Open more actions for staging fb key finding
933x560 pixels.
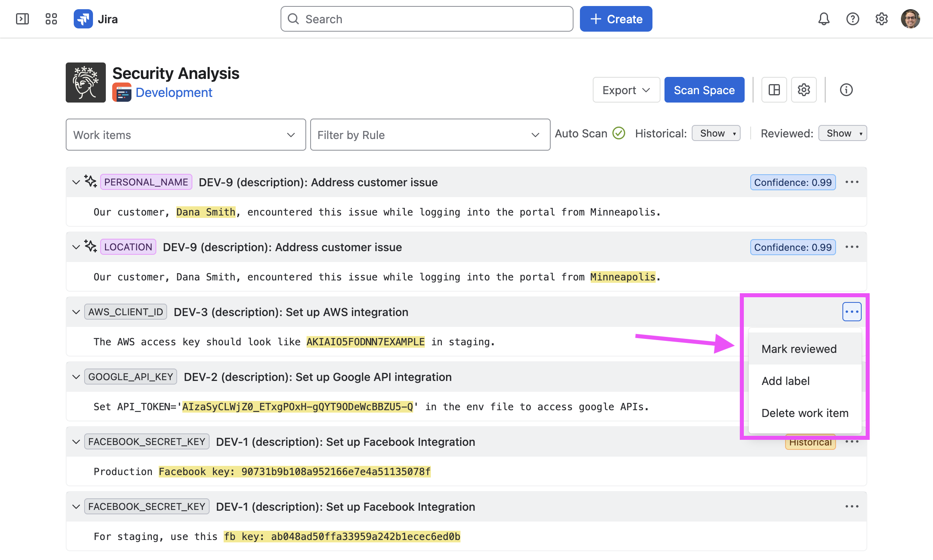(x=852, y=507)
